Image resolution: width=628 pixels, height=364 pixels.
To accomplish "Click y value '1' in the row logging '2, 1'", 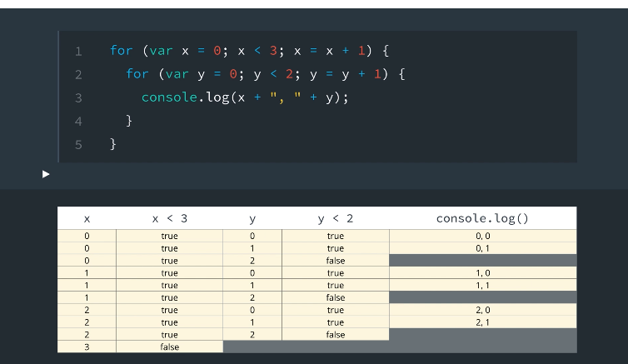I will (252, 322).
